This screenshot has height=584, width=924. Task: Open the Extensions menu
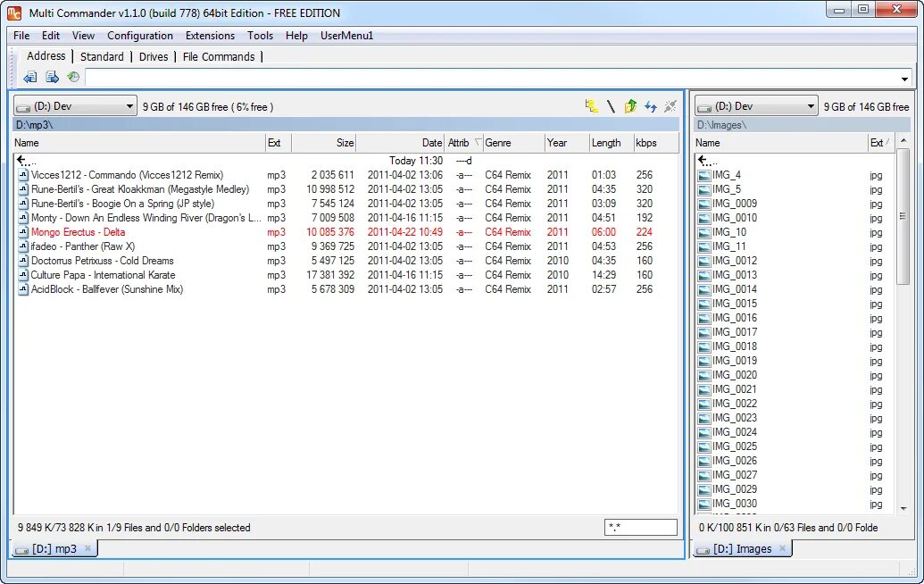(210, 36)
